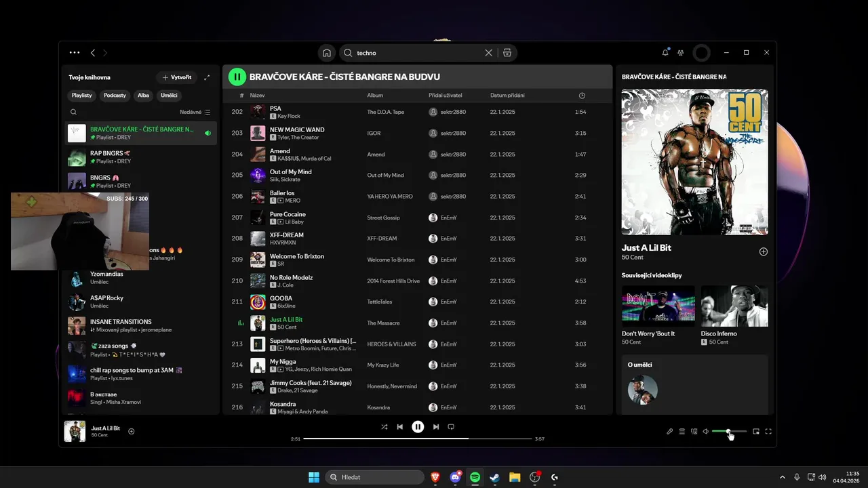Skip to the next track

pos(436,427)
